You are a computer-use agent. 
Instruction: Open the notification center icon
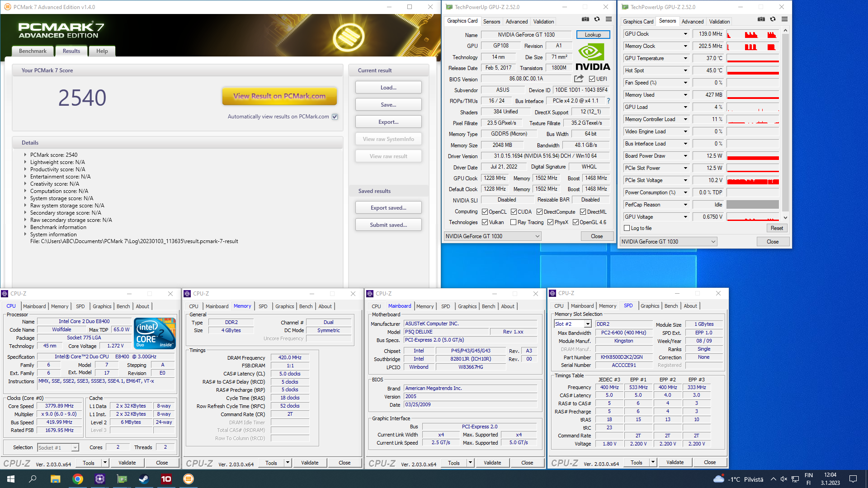point(853,479)
